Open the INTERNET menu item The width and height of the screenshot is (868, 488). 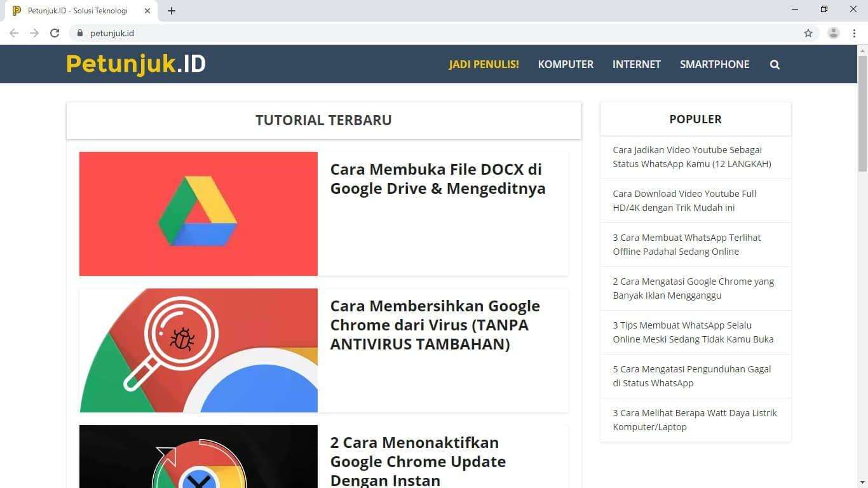pyautogui.click(x=637, y=64)
